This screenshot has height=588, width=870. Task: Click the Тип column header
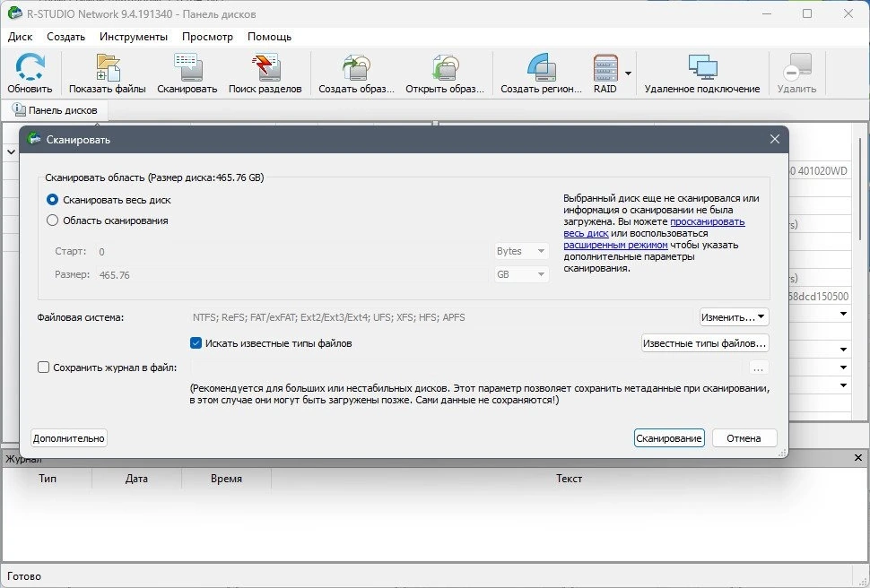point(48,478)
